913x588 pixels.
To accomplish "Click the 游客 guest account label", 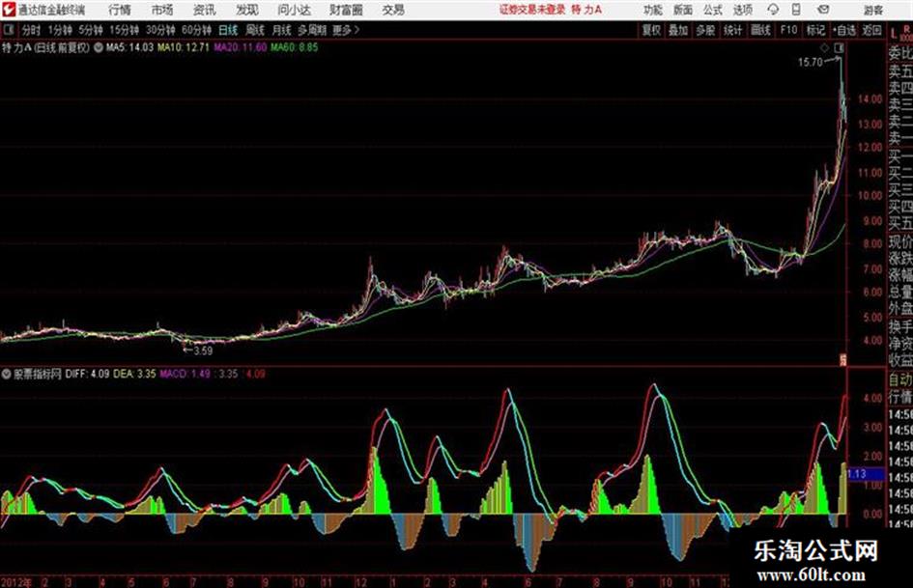I will [x=872, y=11].
